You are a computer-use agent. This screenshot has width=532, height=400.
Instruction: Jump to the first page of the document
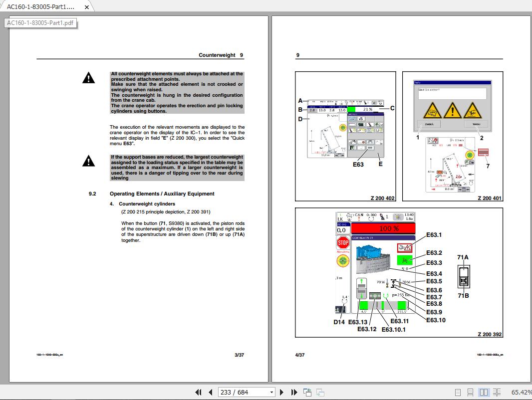[x=199, y=392]
